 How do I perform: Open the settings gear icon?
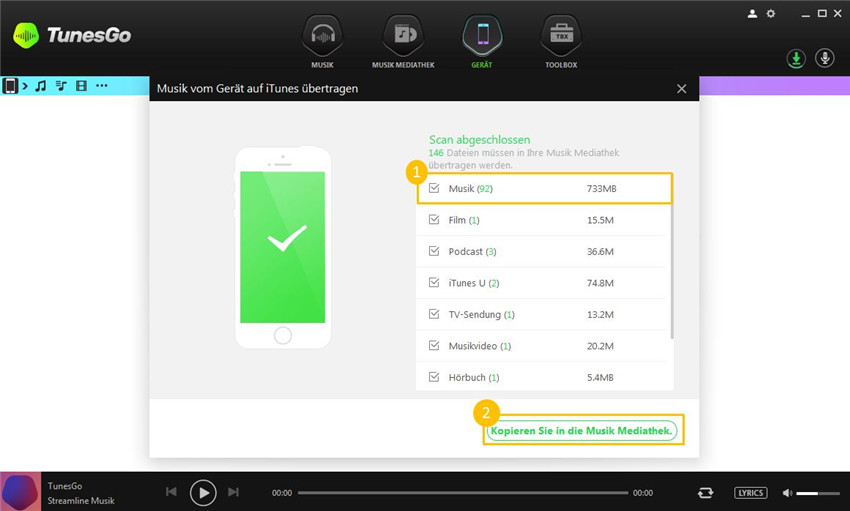[x=771, y=14]
